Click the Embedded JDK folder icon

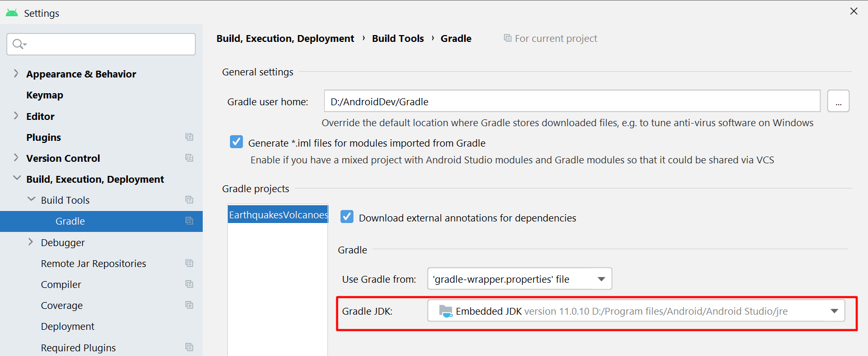[x=445, y=311]
